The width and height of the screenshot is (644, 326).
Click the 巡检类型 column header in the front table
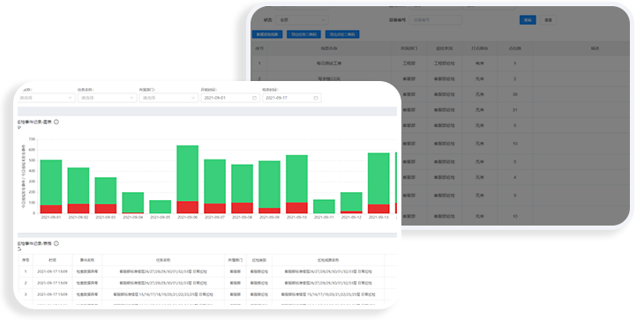[x=259, y=260]
